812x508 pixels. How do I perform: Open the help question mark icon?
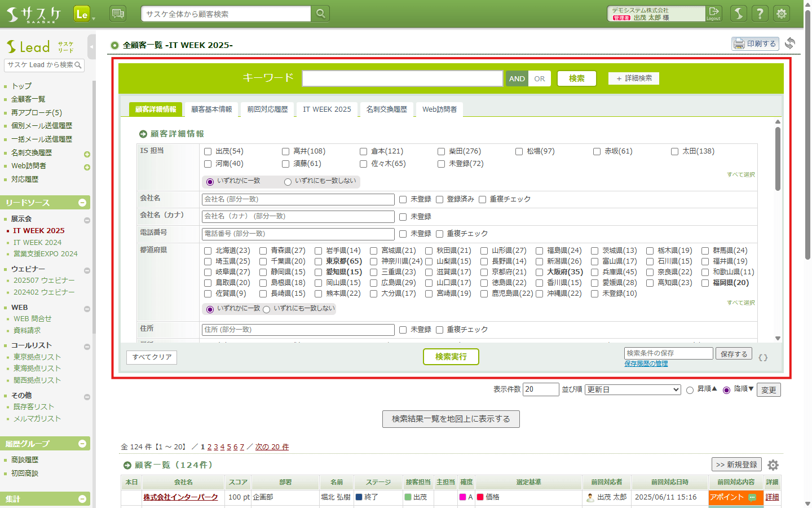[760, 14]
